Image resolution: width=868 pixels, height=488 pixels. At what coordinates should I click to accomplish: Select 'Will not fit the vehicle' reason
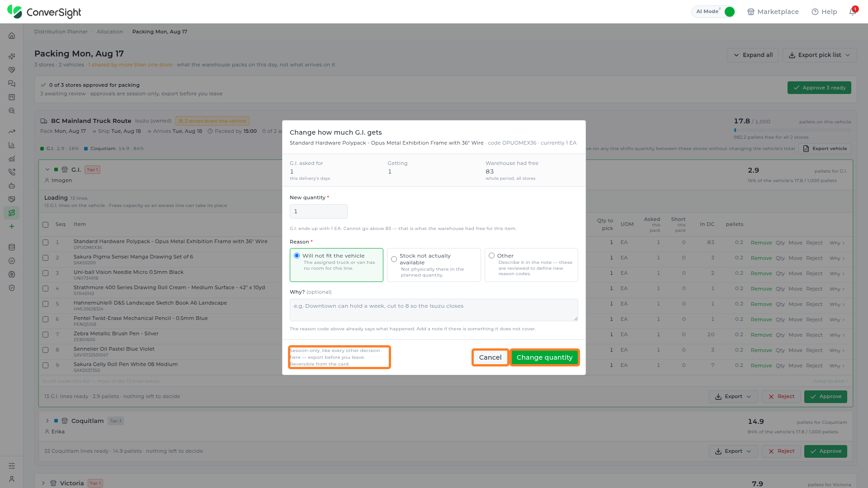pyautogui.click(x=336, y=265)
